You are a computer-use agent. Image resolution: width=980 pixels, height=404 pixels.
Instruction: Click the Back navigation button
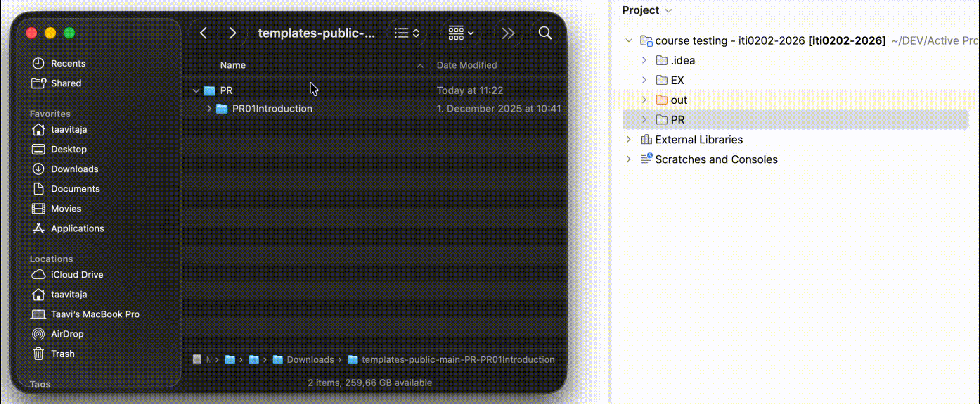point(203,33)
